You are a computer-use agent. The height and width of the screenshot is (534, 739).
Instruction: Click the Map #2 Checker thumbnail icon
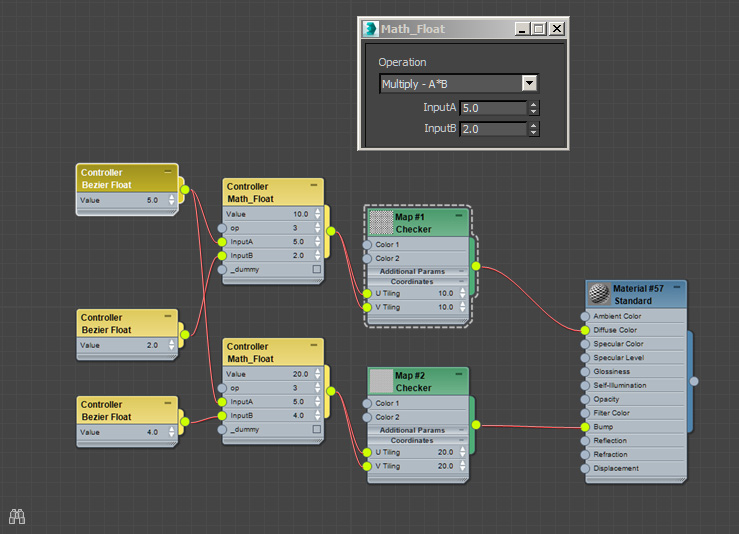pos(381,381)
